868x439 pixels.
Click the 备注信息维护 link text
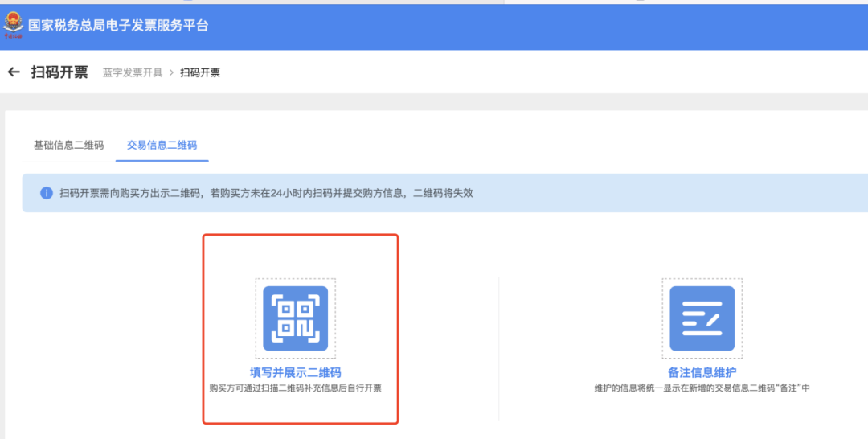tap(702, 372)
